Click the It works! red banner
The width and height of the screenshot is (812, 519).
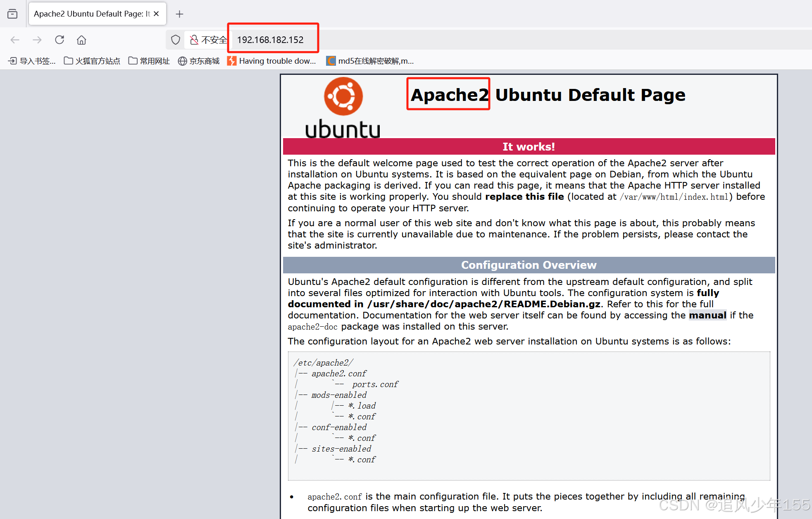(529, 147)
